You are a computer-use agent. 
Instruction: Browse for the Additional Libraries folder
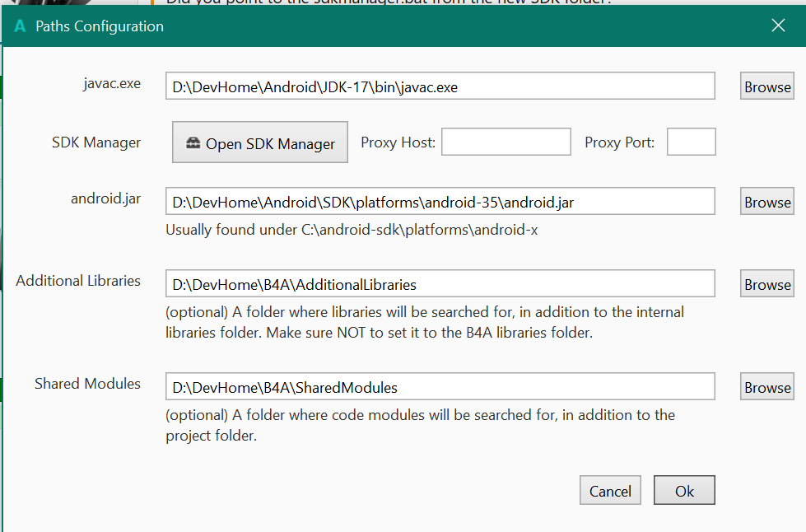(767, 283)
